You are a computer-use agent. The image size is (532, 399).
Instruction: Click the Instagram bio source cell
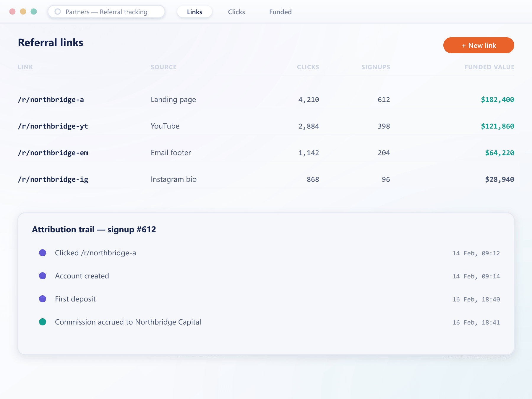tap(173, 179)
